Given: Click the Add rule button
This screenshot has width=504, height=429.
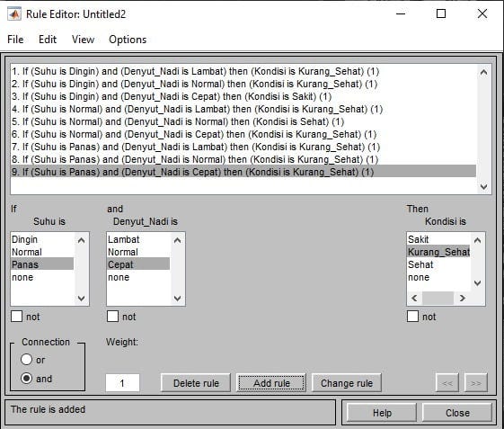Looking at the screenshot, I should (x=271, y=382).
